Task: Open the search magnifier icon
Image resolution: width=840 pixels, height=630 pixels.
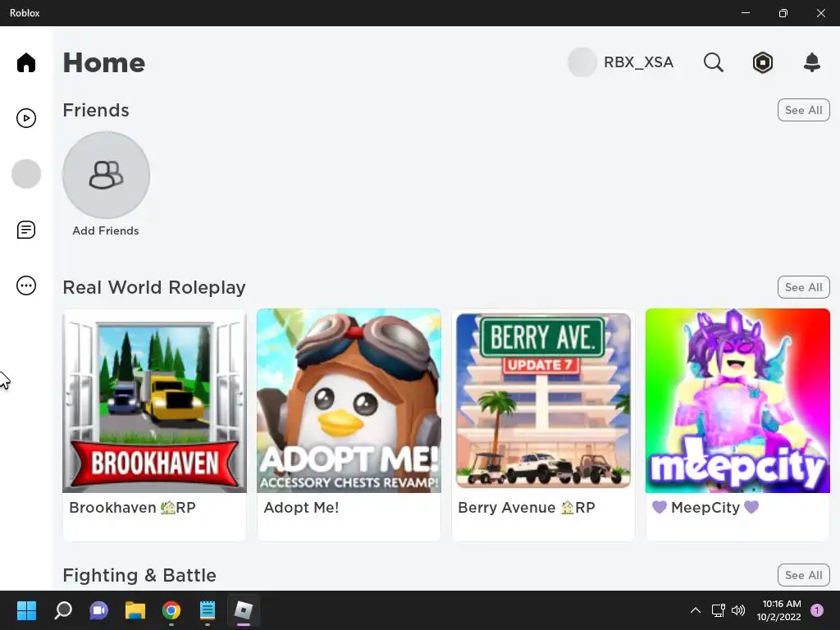Action: click(x=714, y=62)
